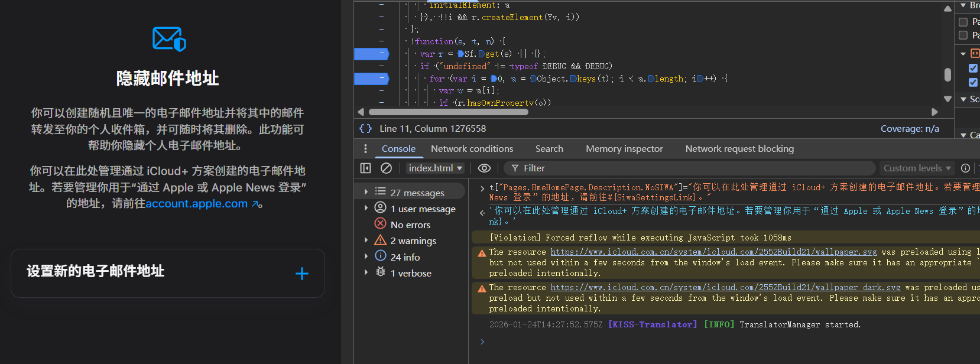Click the horizontal scrollbar under the code editor
Screen dimensions: 980x364
[448, 112]
